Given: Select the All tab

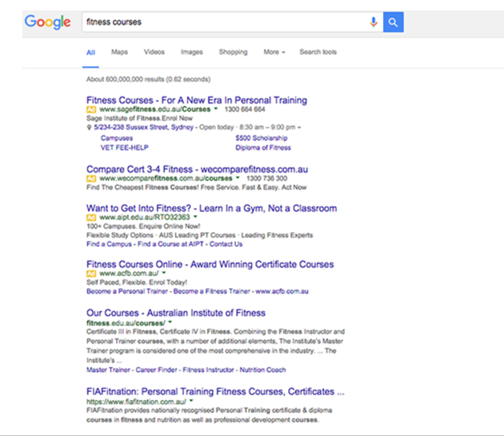Looking at the screenshot, I should pyautogui.click(x=90, y=53).
